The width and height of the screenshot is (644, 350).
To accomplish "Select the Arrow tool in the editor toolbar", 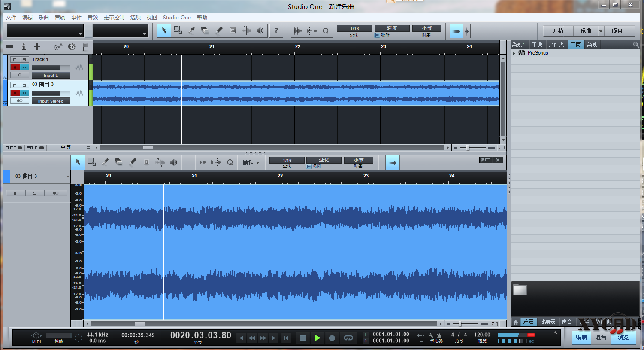I will [78, 162].
